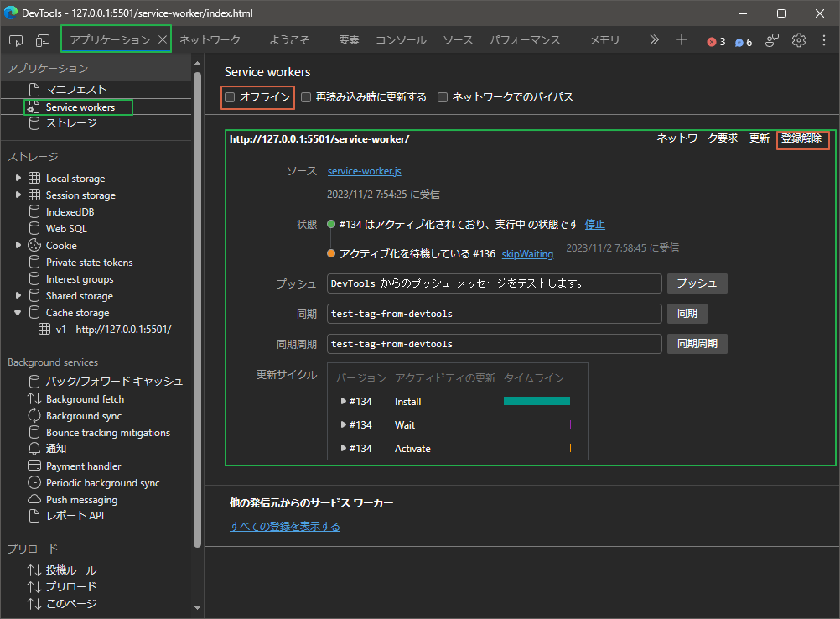Select the inspect element icon
840x619 pixels.
pos(14,39)
